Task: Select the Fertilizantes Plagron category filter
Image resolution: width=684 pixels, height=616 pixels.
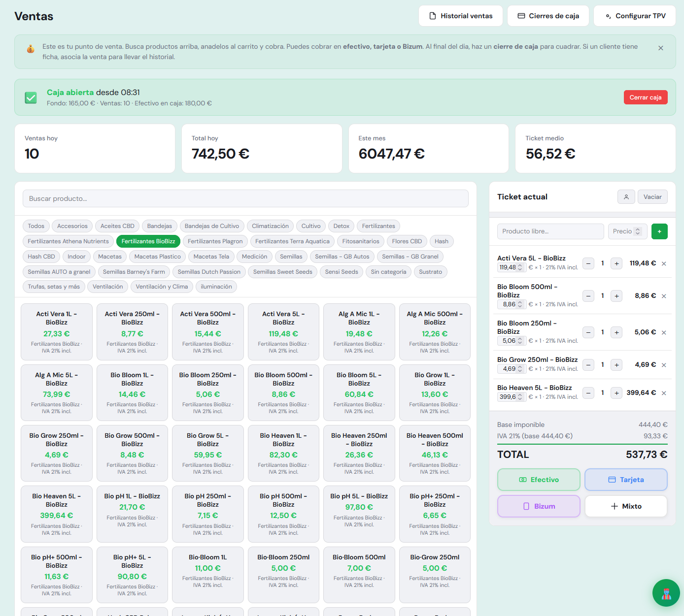Action: pyautogui.click(x=215, y=241)
